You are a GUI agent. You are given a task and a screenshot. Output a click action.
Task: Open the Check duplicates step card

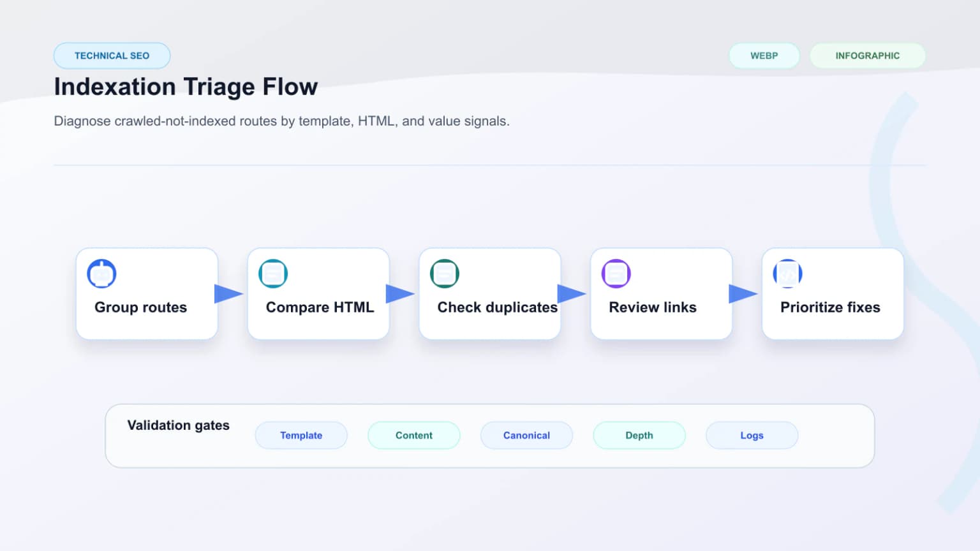(x=490, y=294)
